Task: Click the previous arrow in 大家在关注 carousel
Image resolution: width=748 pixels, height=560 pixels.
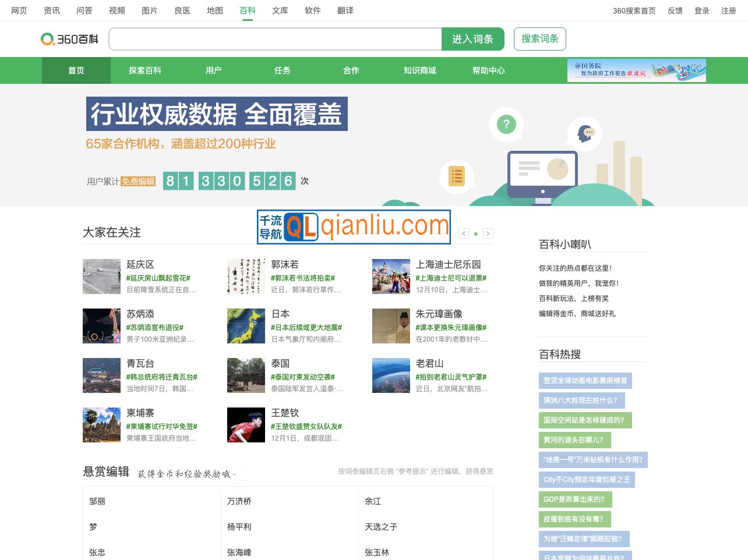Action: [x=463, y=233]
